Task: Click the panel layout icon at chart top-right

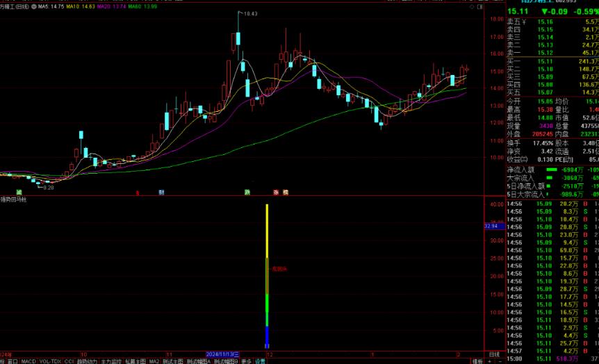Action: pos(479,7)
